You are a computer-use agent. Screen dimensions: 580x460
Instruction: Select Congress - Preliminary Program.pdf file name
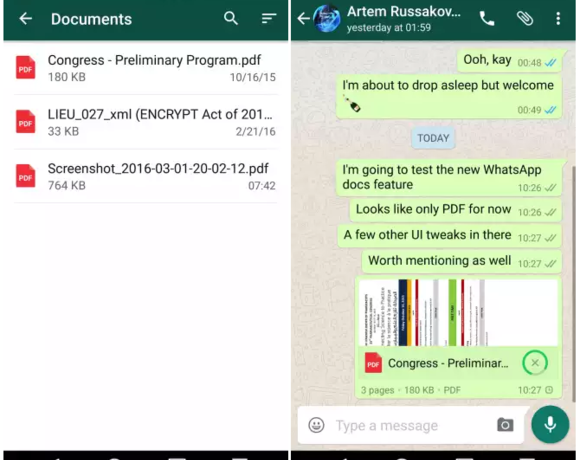[x=154, y=60]
